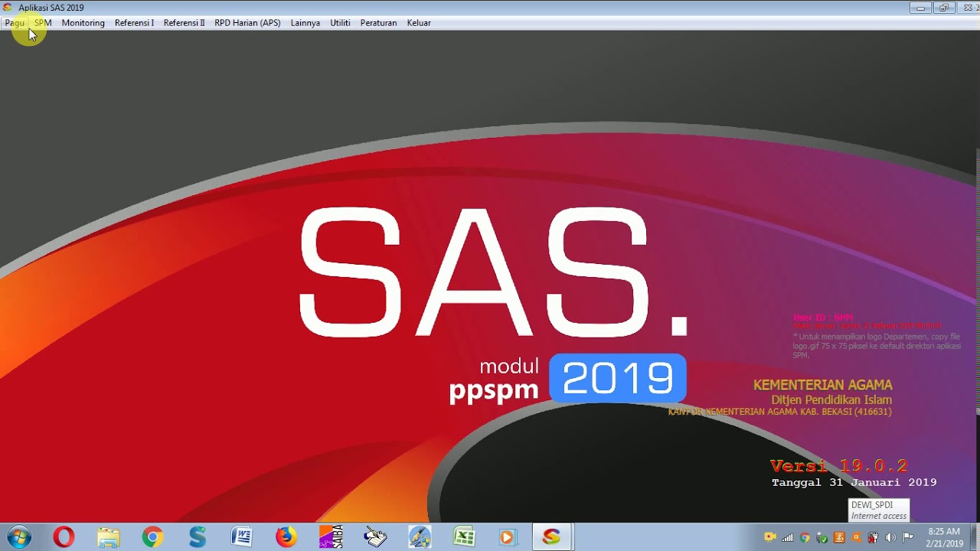Click the yellow screen recorder tray icon
The image size is (980, 551).
[770, 537]
